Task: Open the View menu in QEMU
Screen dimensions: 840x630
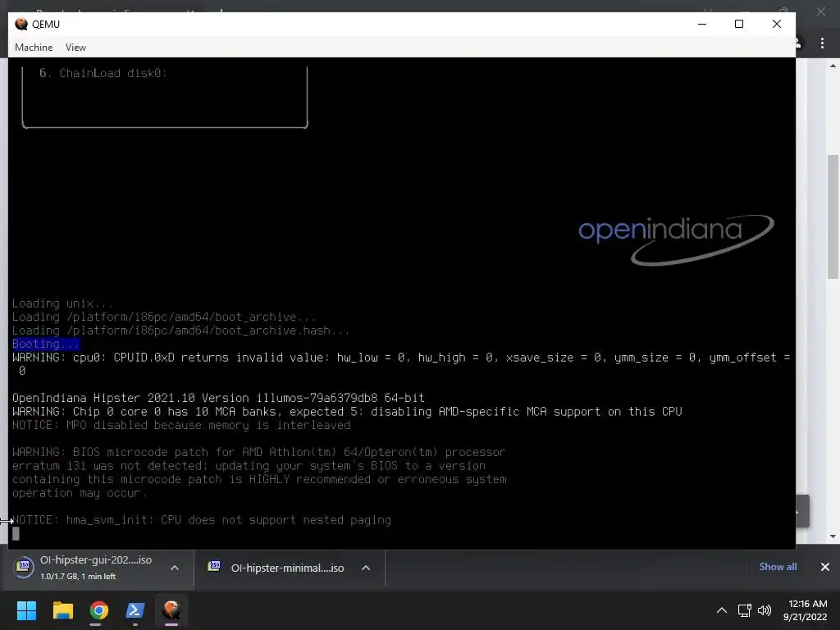Action: pyautogui.click(x=75, y=47)
